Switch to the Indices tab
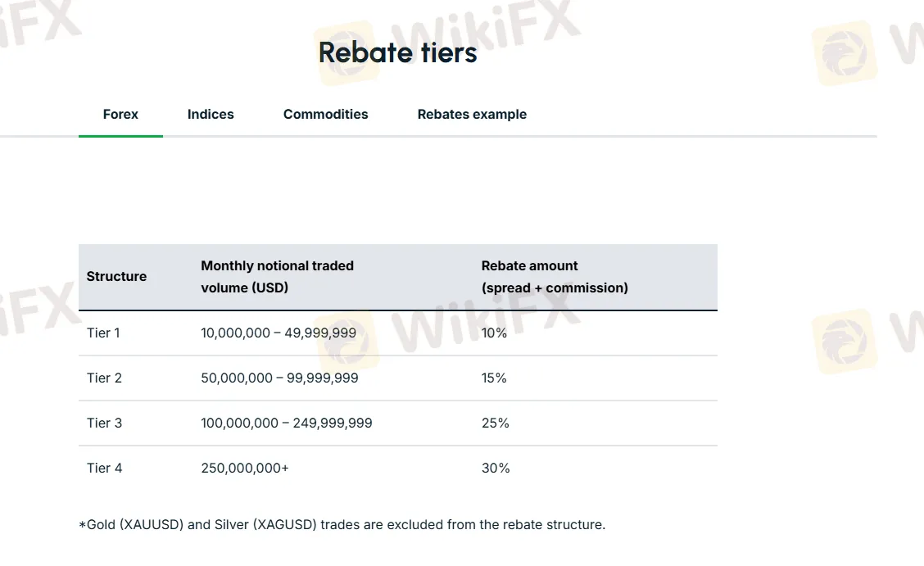The image size is (924, 566). 211,114
